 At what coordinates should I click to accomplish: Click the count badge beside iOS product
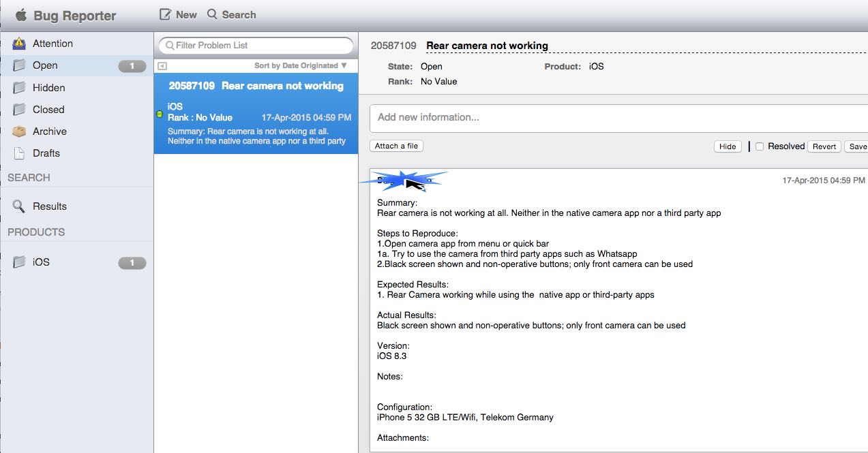click(x=132, y=263)
